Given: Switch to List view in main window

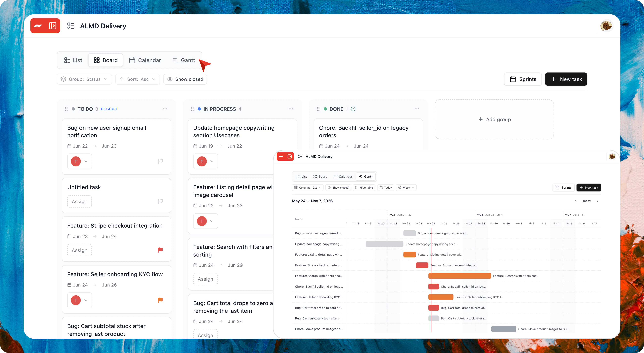Looking at the screenshot, I should [x=73, y=60].
